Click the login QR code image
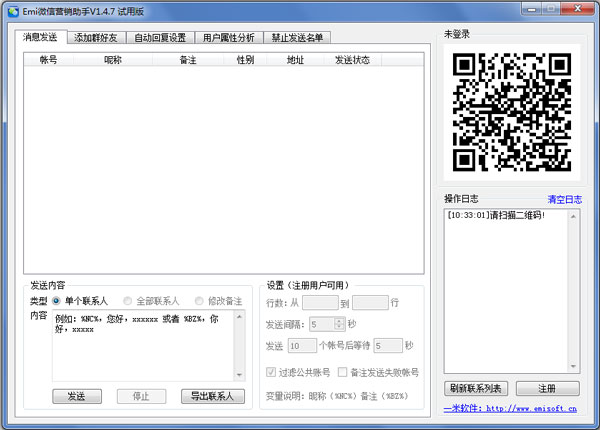The image size is (600, 430). coord(512,112)
